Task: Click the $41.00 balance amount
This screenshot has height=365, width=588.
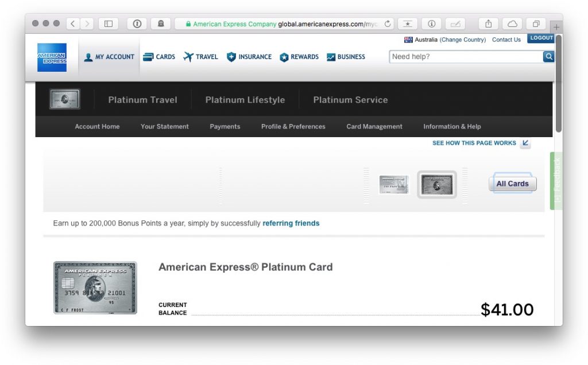Action: (507, 309)
